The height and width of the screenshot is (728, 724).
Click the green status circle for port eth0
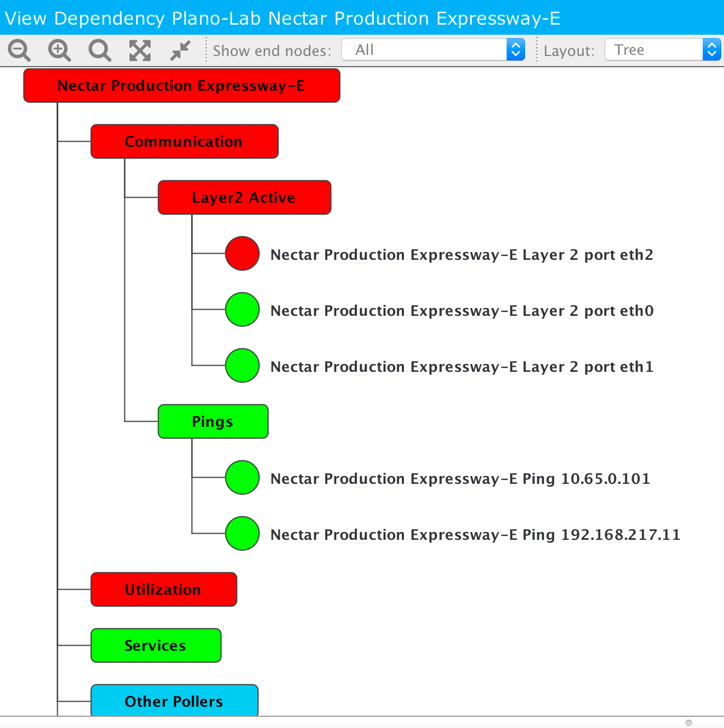[x=242, y=310]
